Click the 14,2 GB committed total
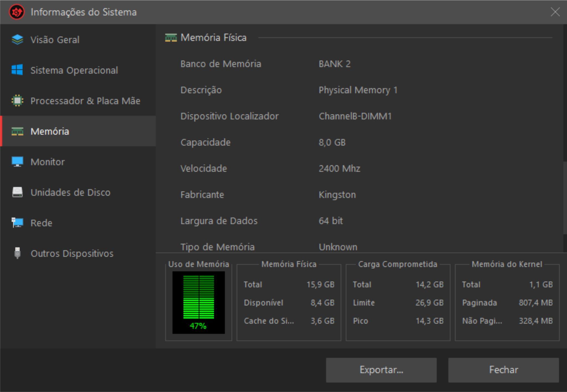This screenshot has height=392, width=567. tap(430, 285)
